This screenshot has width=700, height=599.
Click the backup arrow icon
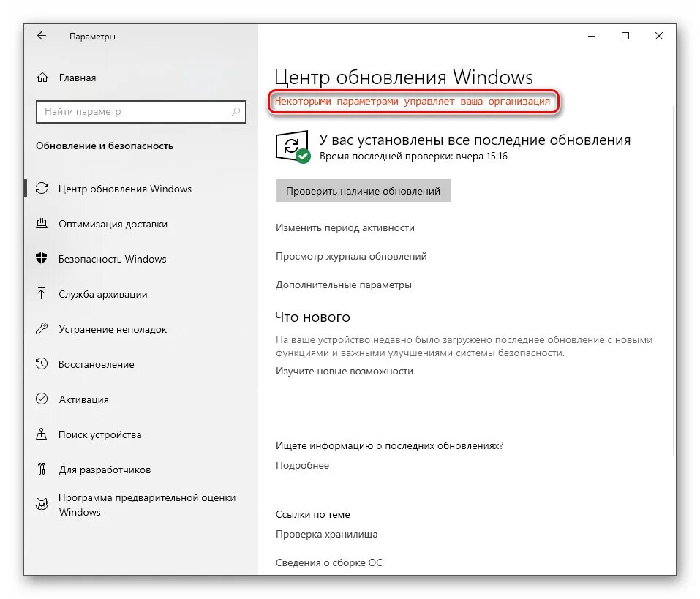42,294
